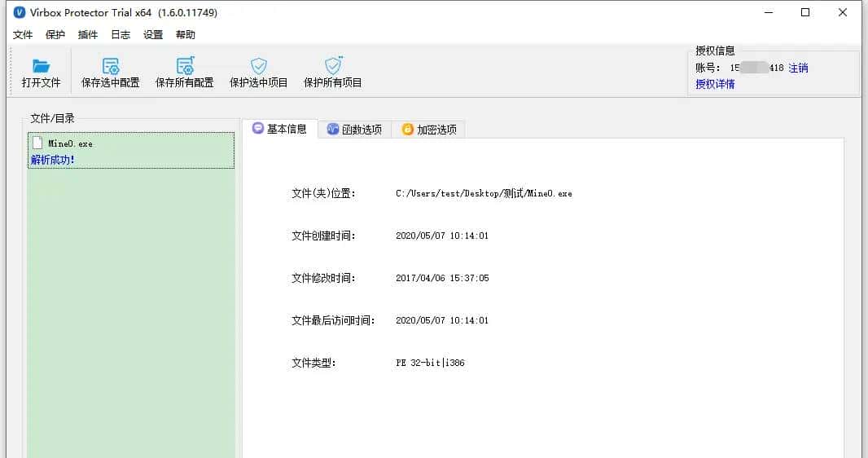Click the 文件类型 label
Screen dimensions: 868x458
point(313,363)
